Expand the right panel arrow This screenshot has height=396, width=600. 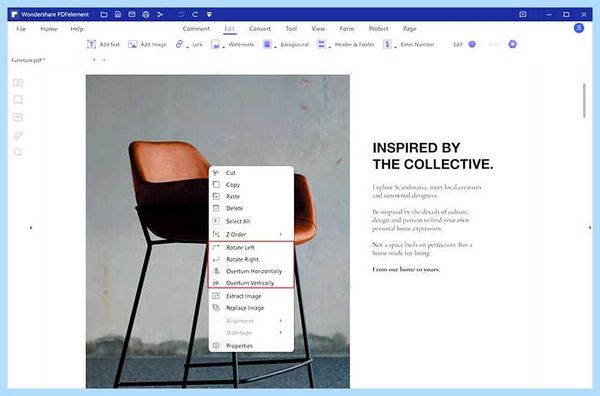(590, 228)
